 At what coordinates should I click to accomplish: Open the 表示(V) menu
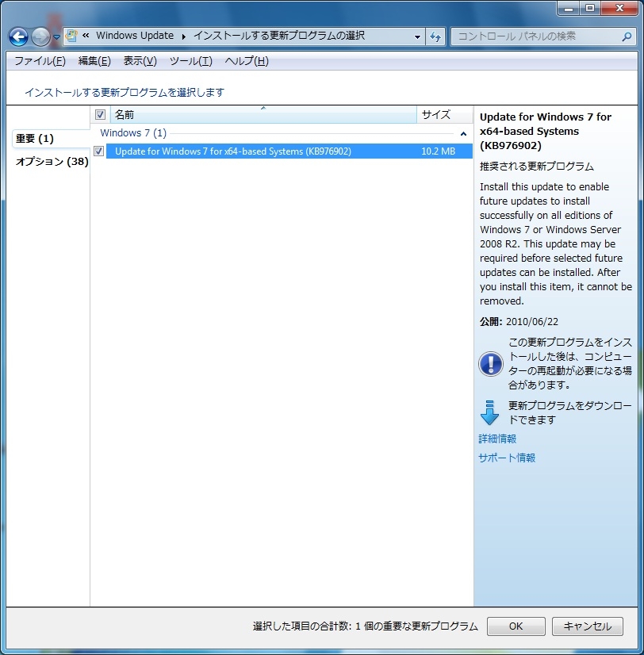140,61
